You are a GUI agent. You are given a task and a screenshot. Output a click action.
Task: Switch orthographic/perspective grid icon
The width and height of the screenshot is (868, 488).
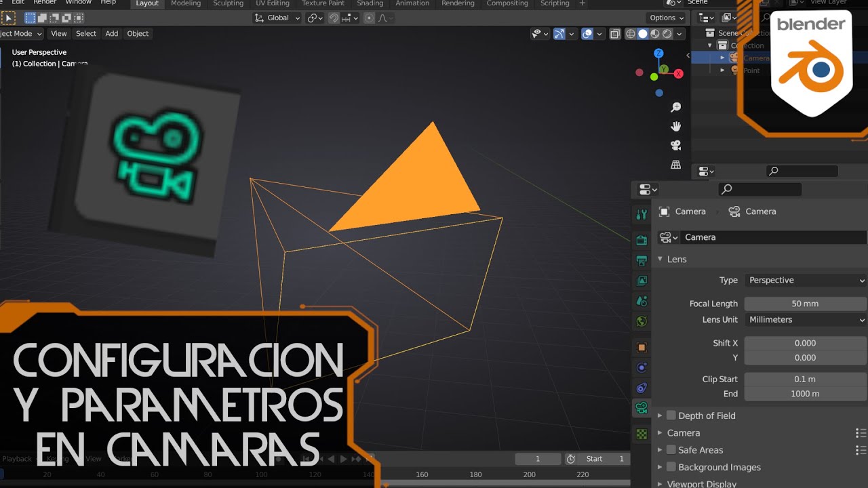pyautogui.click(x=675, y=165)
